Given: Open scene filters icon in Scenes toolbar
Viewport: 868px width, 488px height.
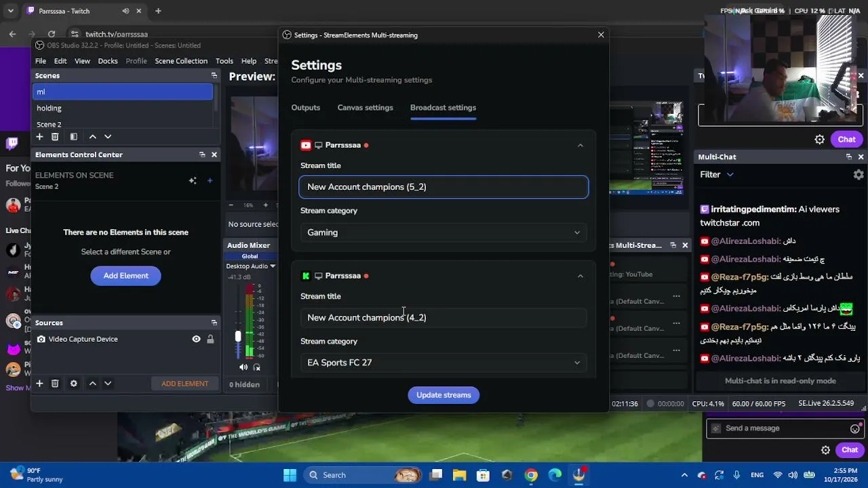Looking at the screenshot, I should 73,137.
